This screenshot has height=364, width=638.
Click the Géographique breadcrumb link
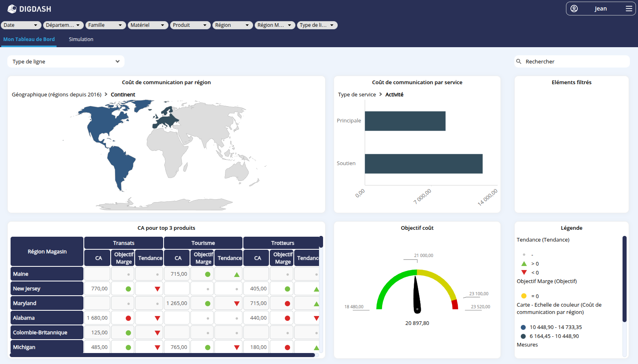pyautogui.click(x=57, y=95)
